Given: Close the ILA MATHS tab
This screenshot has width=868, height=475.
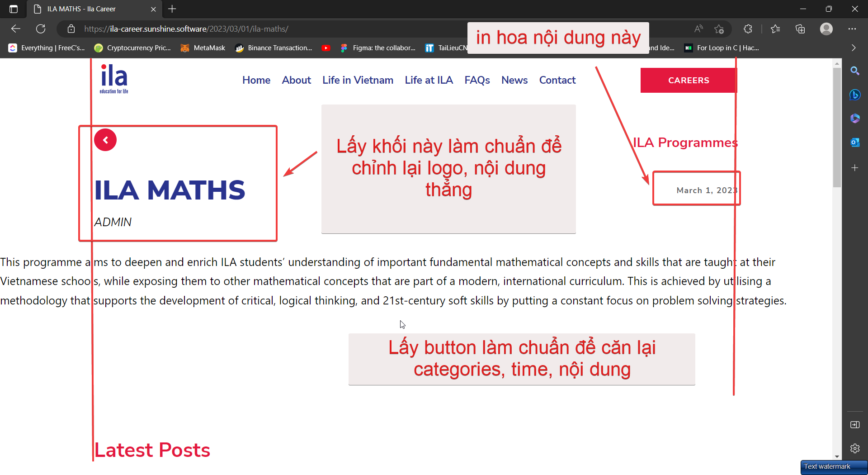Looking at the screenshot, I should [153, 9].
